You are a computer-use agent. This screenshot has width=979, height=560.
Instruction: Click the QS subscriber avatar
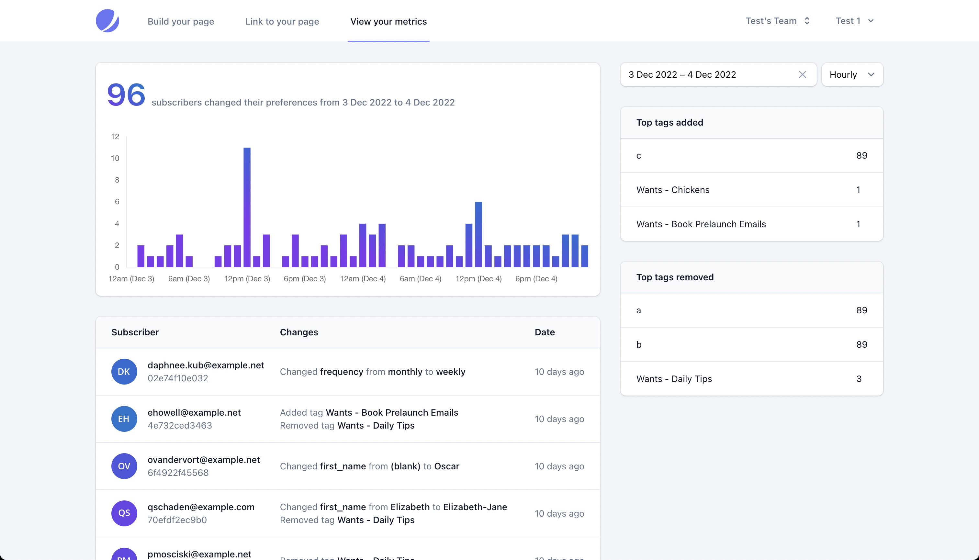124,513
